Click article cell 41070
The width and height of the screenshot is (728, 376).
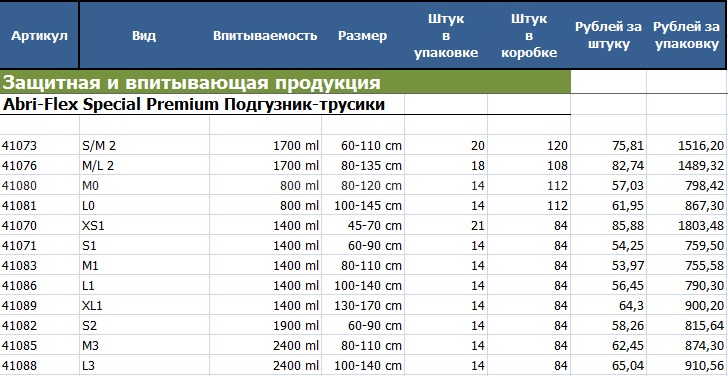click(39, 226)
